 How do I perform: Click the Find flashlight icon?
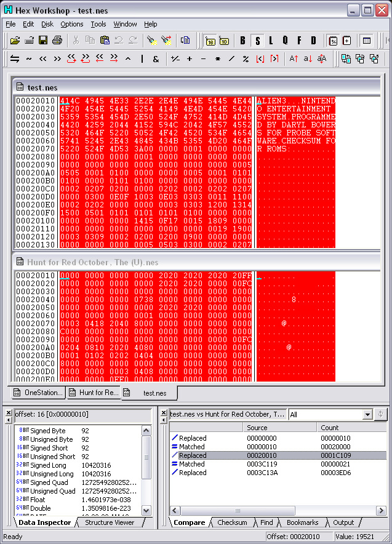[x=151, y=41]
